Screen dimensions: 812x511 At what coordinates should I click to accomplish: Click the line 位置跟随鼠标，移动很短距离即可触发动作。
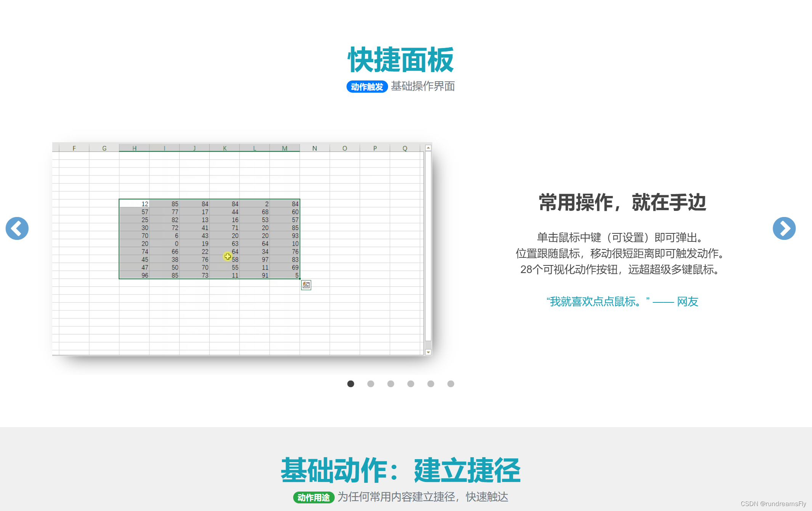(x=619, y=254)
